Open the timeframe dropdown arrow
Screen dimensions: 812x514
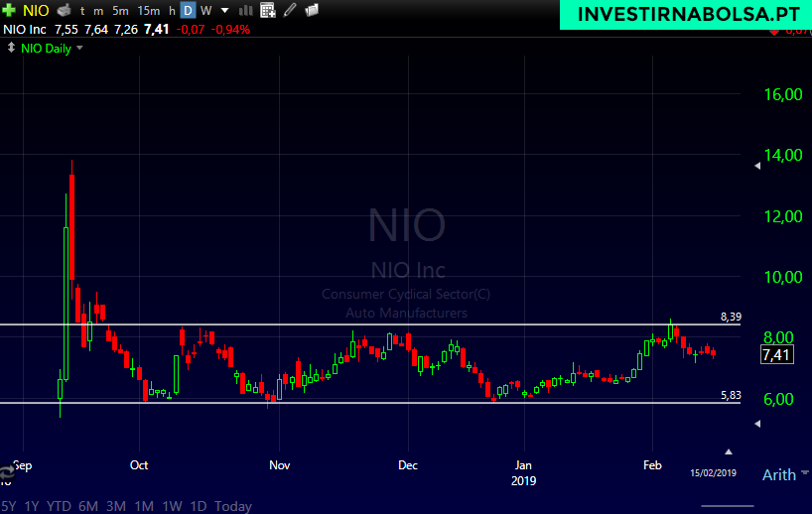click(x=224, y=10)
